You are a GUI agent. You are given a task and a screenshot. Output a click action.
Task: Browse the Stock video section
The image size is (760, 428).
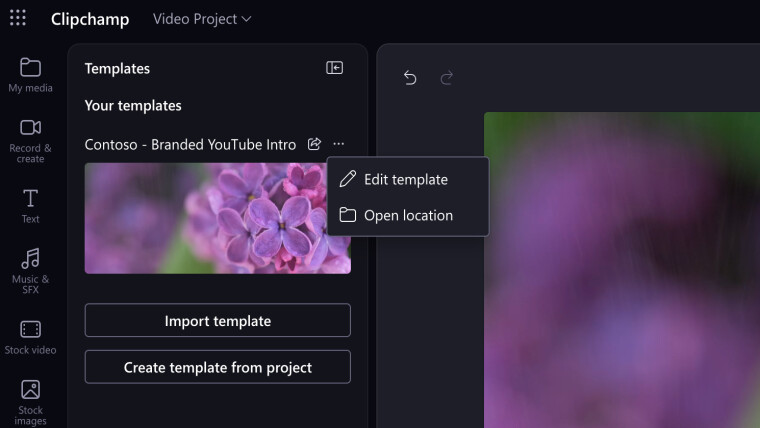click(30, 338)
